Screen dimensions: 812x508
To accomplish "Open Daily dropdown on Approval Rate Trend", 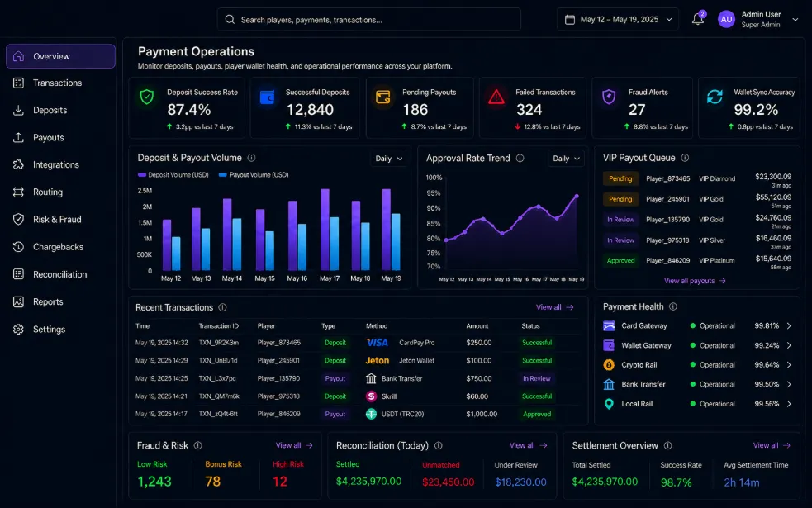I will (566, 159).
